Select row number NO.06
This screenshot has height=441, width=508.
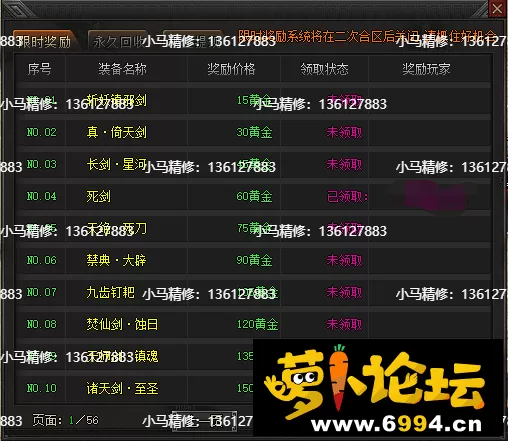42,260
